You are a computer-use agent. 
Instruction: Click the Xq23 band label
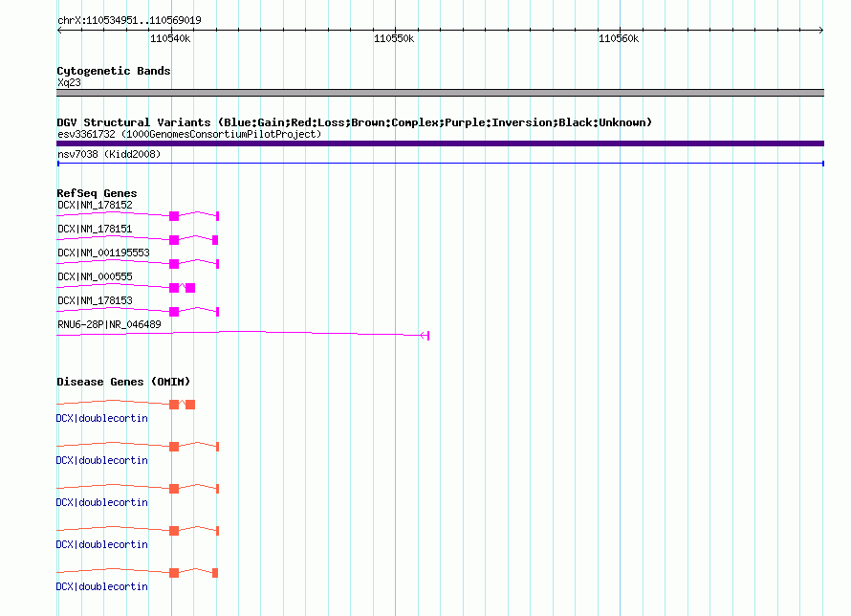coord(69,82)
